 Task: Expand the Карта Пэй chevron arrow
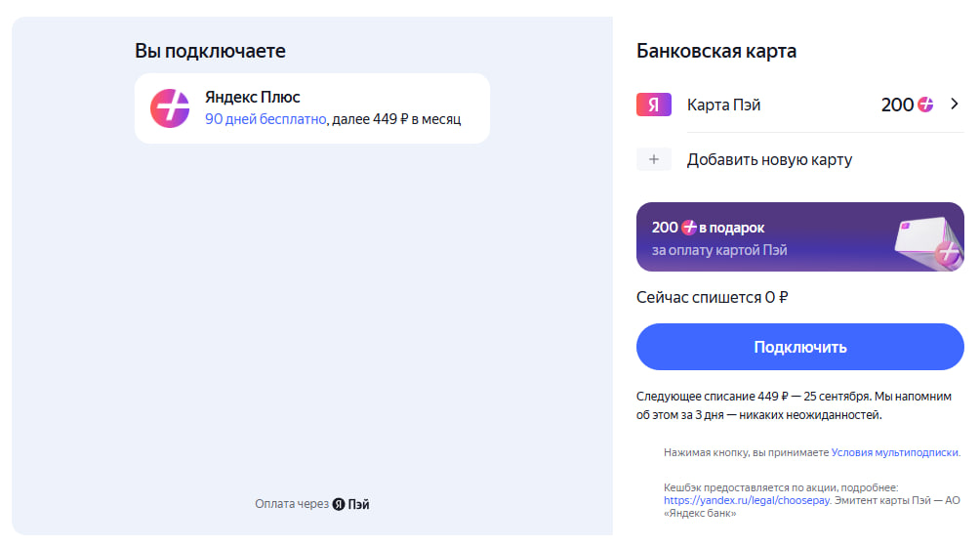tap(955, 104)
